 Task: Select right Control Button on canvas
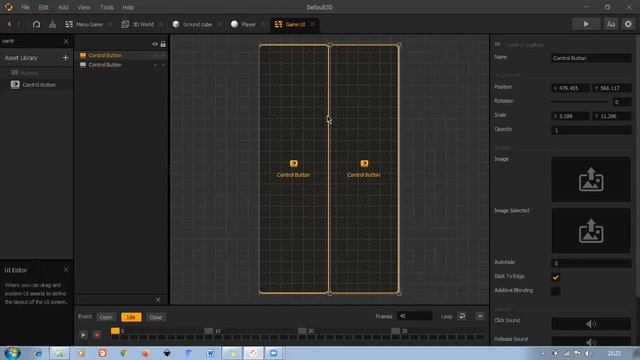[364, 169]
